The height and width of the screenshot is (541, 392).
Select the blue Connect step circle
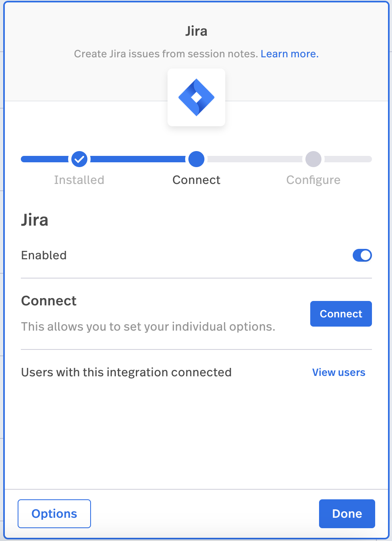coord(196,159)
